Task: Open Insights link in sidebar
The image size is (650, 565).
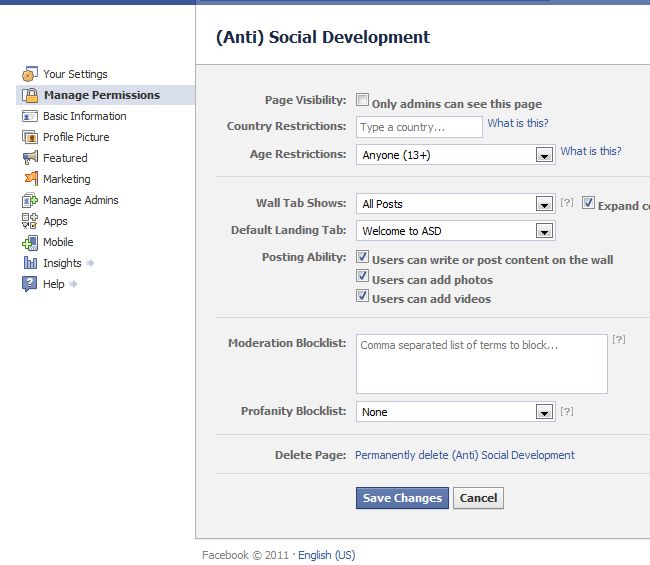Action: coord(62,263)
